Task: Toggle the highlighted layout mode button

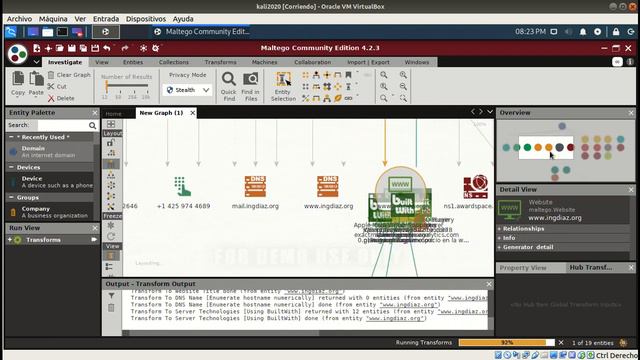Action: 111,164
